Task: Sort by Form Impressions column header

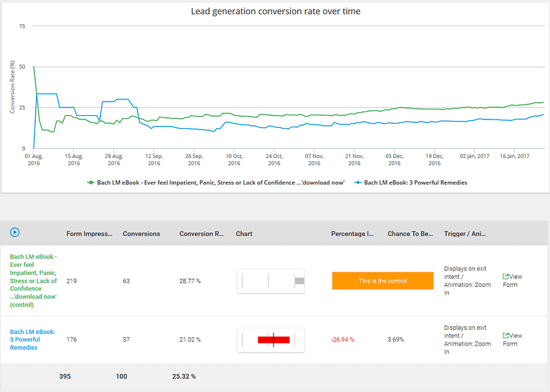Action: pyautogui.click(x=89, y=234)
